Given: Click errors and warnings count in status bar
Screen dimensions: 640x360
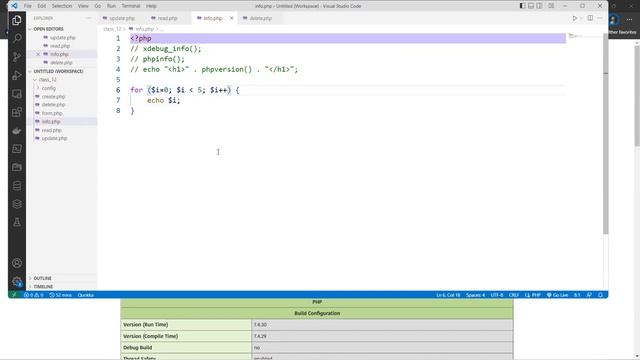Looking at the screenshot, I should tap(34, 295).
